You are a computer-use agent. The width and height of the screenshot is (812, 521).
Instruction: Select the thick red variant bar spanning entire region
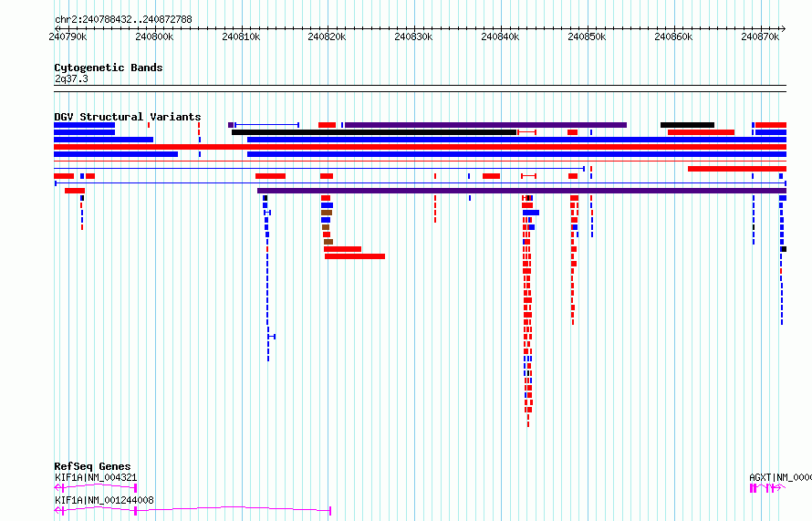coord(420,147)
